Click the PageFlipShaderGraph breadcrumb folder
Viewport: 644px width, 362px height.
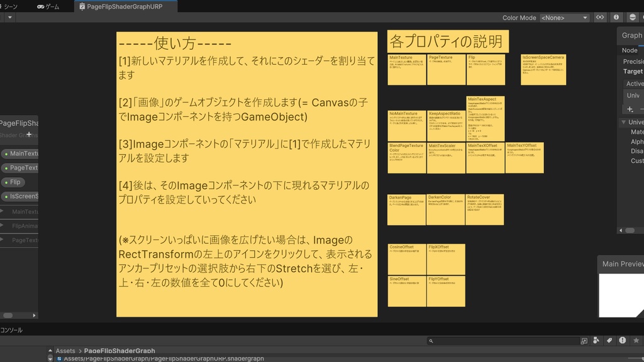[119, 351]
